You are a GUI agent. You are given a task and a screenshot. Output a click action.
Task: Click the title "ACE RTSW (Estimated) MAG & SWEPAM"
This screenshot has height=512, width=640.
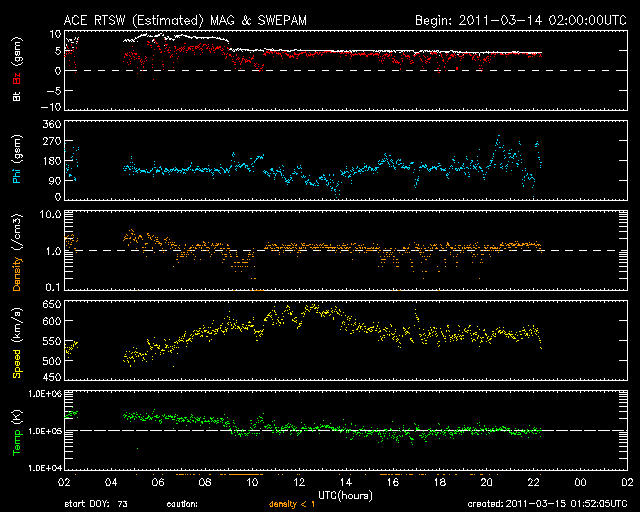185,20
